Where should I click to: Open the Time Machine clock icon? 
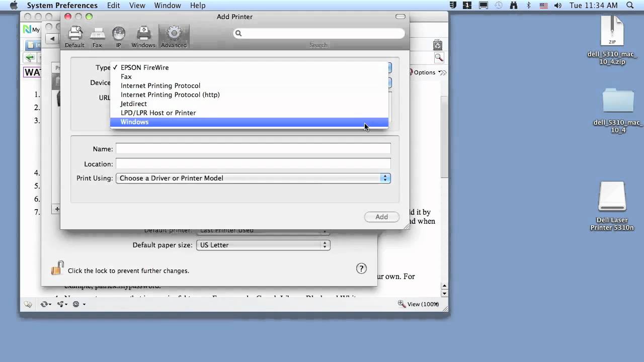pos(499,6)
